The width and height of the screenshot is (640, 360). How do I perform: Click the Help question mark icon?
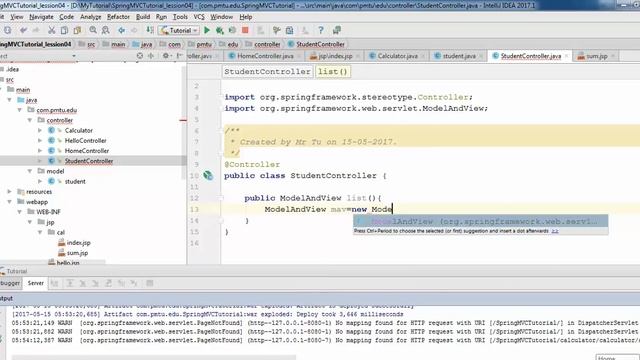click(x=321, y=30)
